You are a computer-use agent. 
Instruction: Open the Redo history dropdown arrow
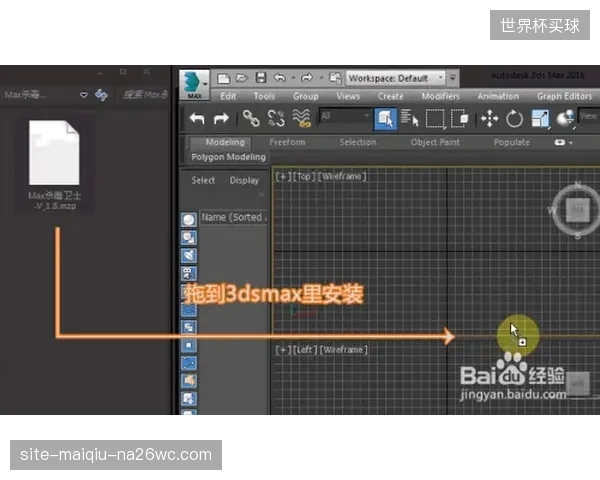tap(321, 78)
